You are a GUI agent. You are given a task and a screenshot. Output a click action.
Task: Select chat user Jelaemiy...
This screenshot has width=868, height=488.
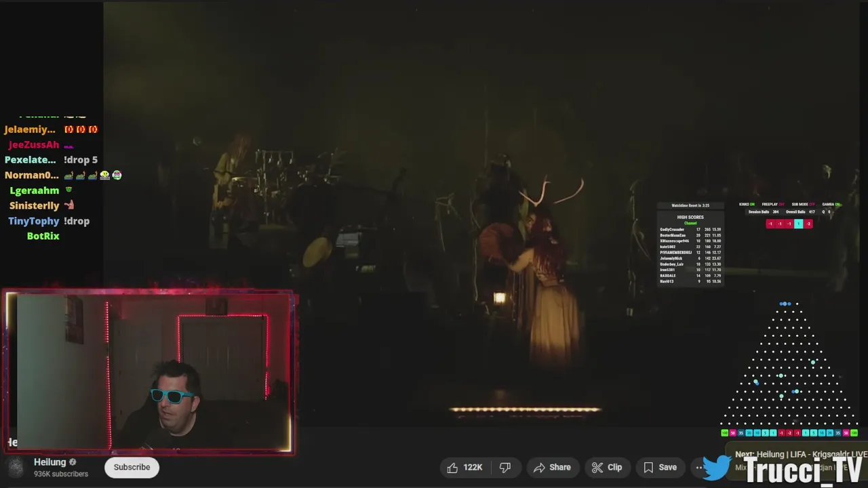click(x=30, y=129)
